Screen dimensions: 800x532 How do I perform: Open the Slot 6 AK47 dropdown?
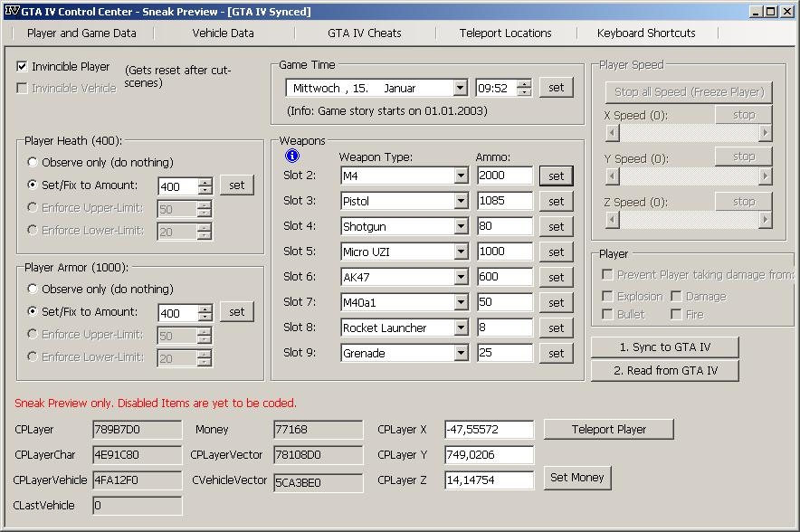coord(462,277)
